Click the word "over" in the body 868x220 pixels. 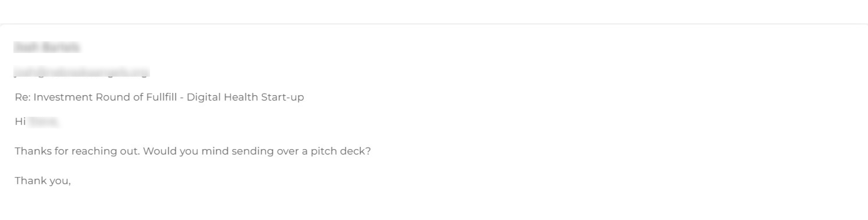pos(288,151)
